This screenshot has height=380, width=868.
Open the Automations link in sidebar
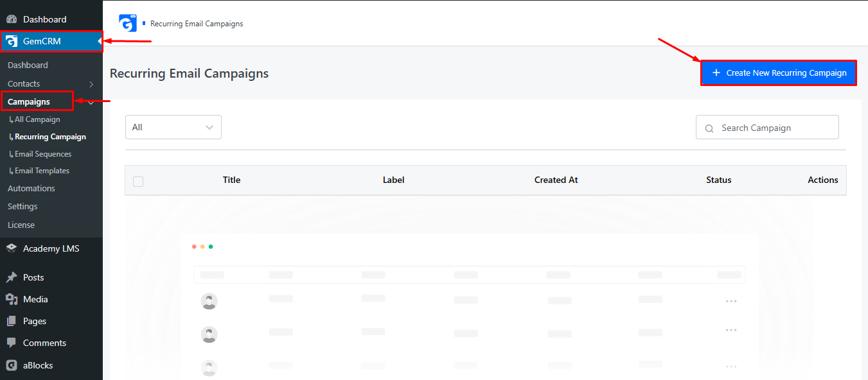point(31,188)
